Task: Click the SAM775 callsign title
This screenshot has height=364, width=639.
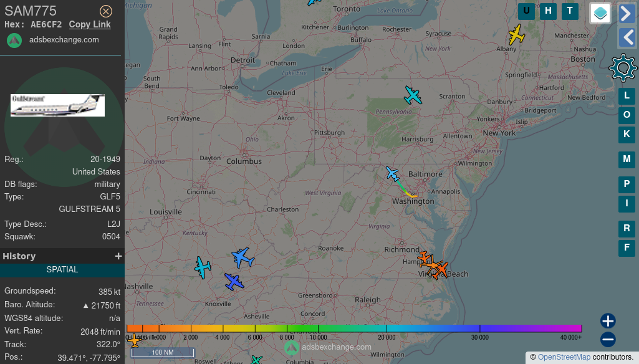Action: pyautogui.click(x=31, y=11)
